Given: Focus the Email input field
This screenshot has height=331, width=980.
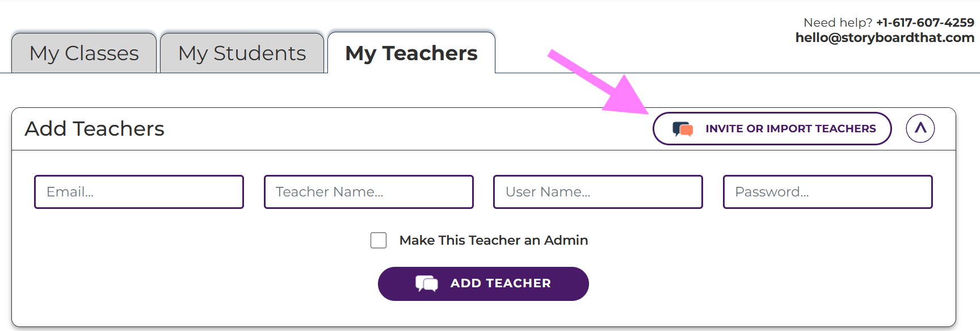Looking at the screenshot, I should pyautogui.click(x=139, y=192).
